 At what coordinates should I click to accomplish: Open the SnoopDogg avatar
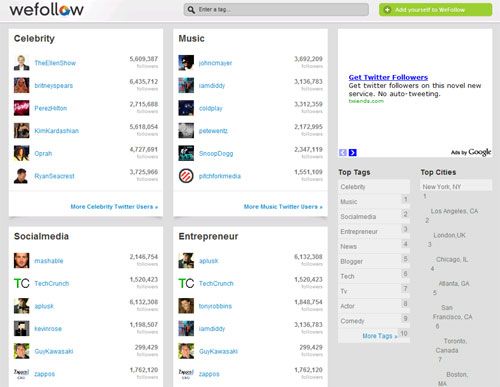tap(186, 153)
